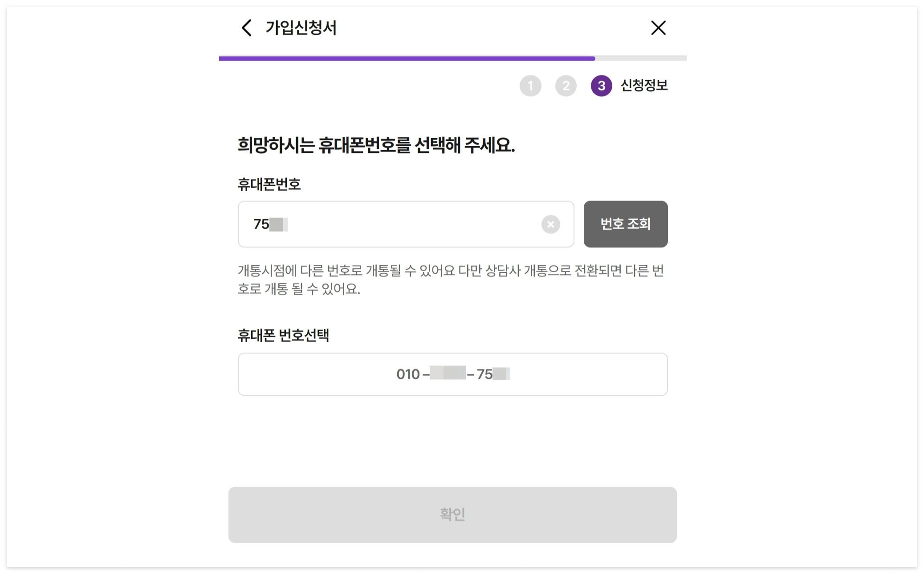Select the listed 010 phone number option
Viewport: 924px width, 574px height.
(452, 374)
